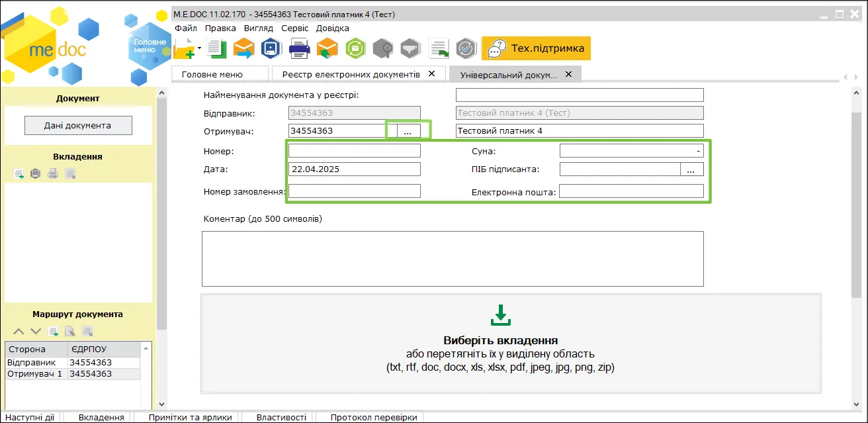Click the ПІБ підписанта input field
868x423 pixels.
[620, 169]
